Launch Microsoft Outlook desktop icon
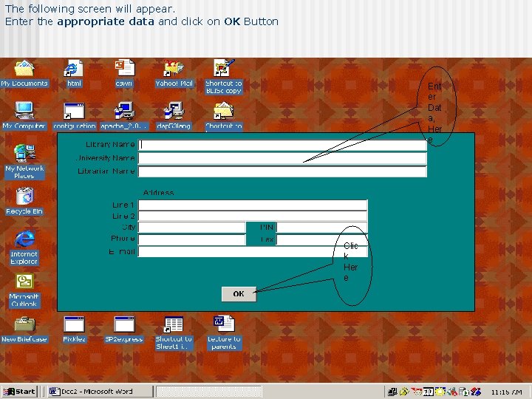The height and width of the screenshot is (399, 532). tap(24, 290)
